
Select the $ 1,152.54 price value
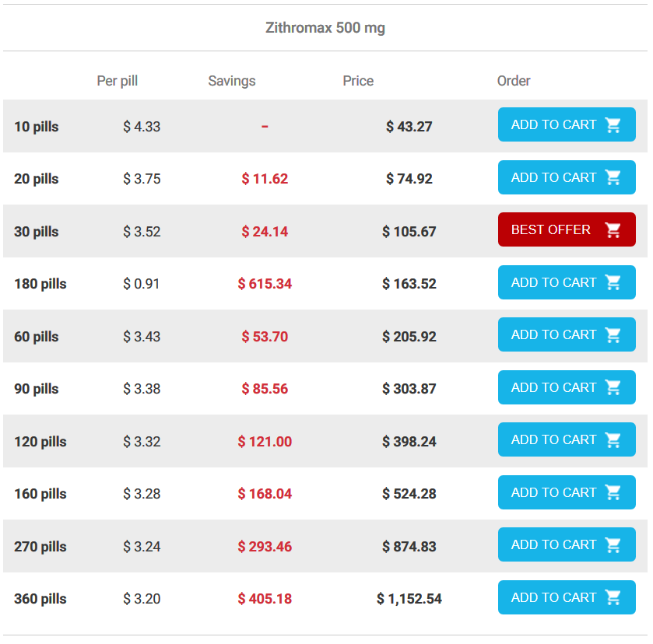pyautogui.click(x=409, y=599)
